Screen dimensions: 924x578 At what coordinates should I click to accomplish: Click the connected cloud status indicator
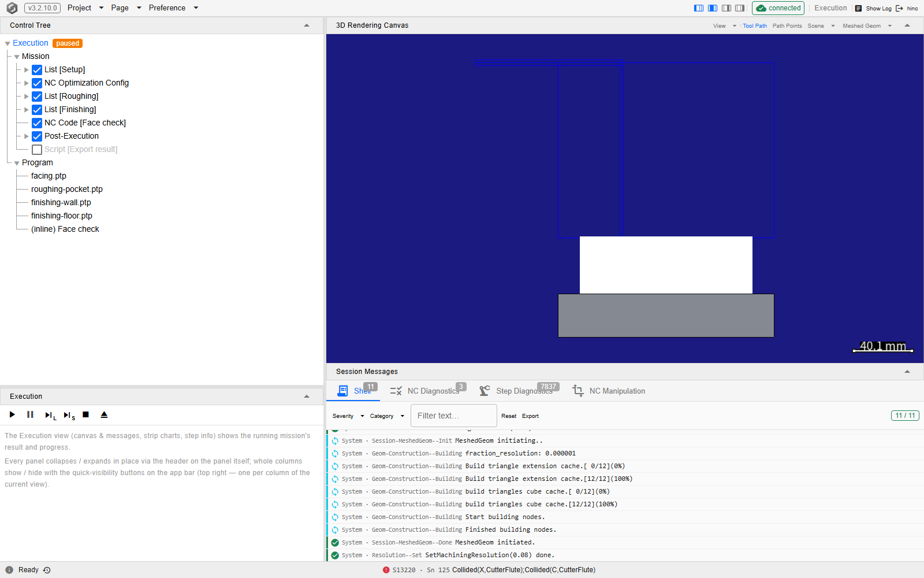point(778,8)
